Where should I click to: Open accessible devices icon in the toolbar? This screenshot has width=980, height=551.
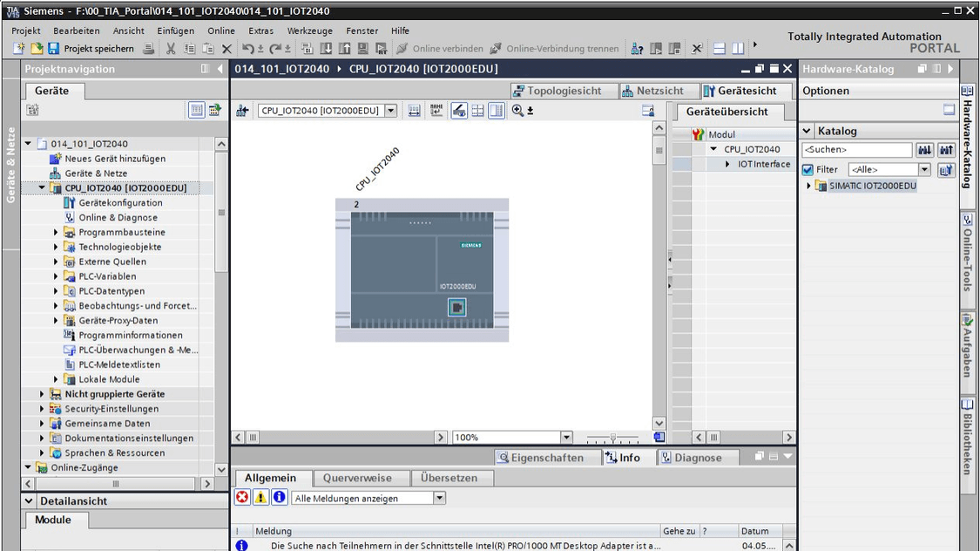click(637, 48)
